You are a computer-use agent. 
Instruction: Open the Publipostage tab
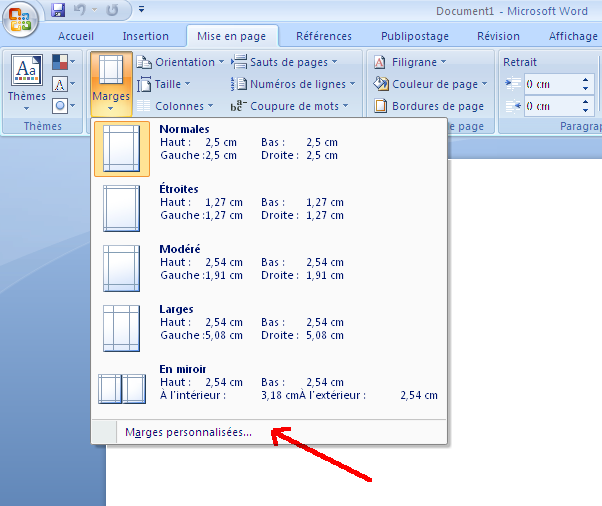415,36
